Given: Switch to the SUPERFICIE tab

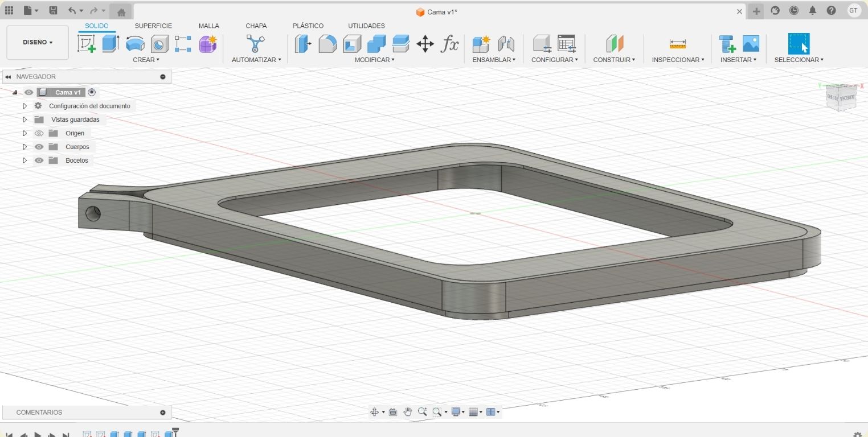Looking at the screenshot, I should (x=153, y=26).
